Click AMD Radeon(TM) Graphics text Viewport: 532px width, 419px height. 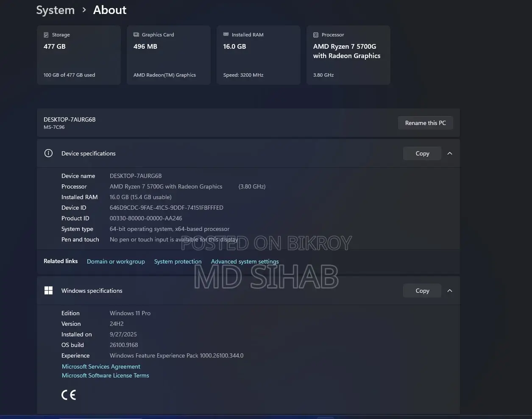[164, 75]
